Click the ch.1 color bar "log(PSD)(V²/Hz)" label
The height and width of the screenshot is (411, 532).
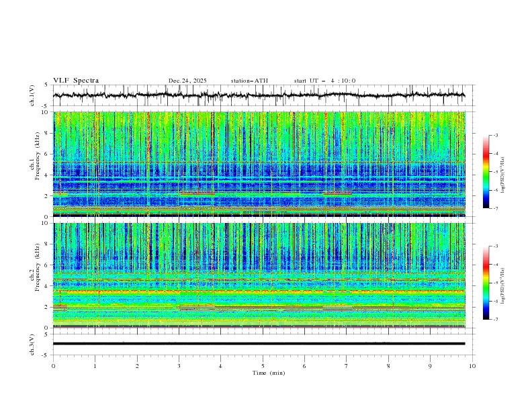pos(503,175)
